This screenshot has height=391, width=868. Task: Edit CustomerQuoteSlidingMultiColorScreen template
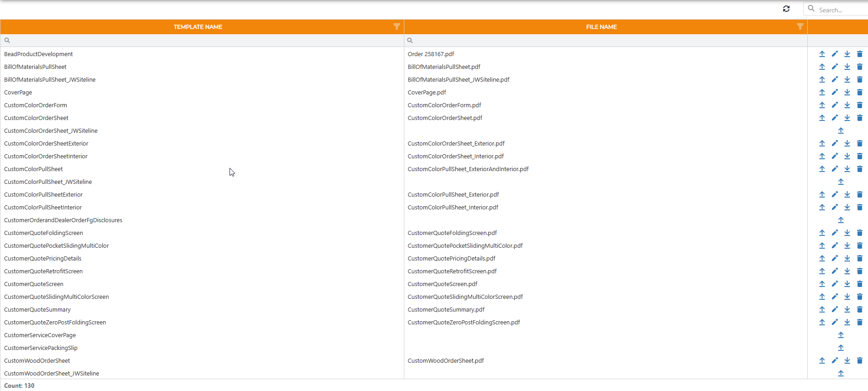[835, 297]
